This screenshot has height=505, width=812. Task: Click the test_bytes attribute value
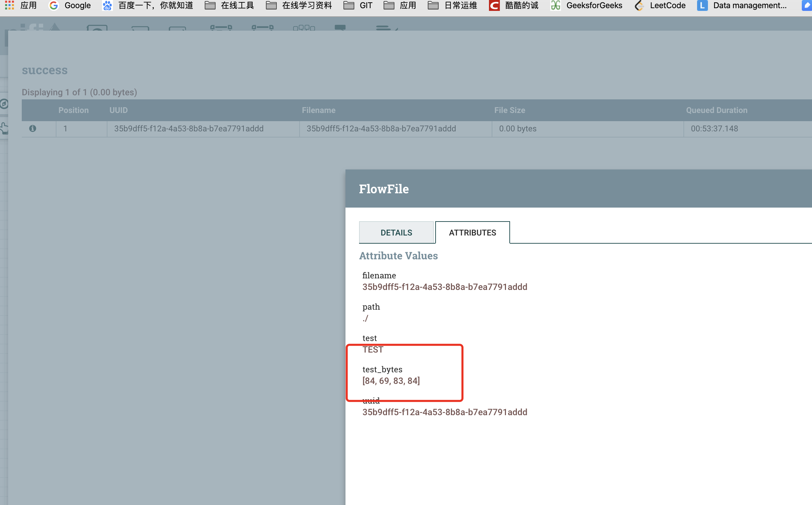tap(391, 381)
